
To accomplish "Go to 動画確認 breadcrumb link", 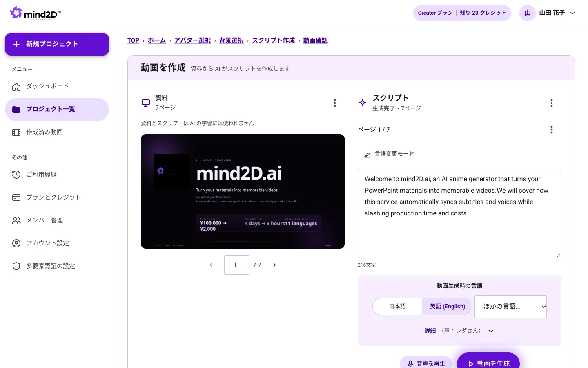I will point(316,40).
